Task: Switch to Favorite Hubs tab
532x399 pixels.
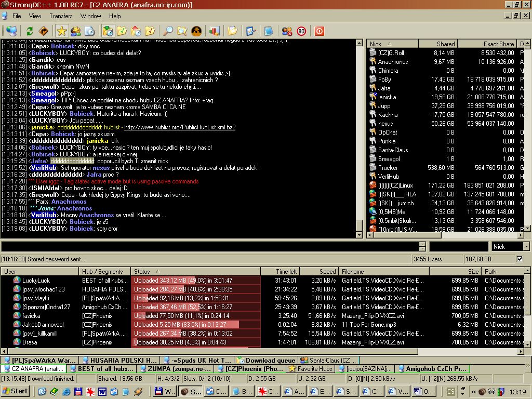Action: 310,369
